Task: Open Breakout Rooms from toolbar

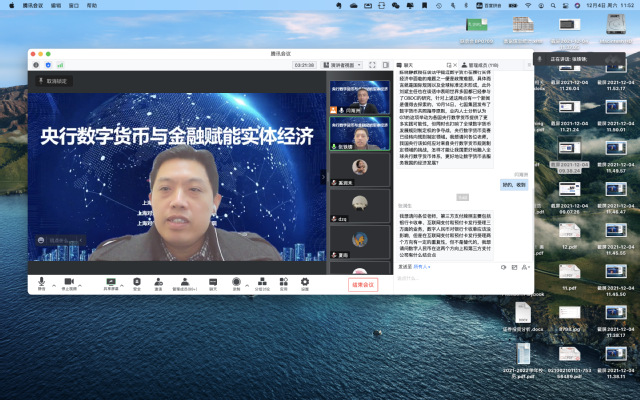Action: click(262, 283)
